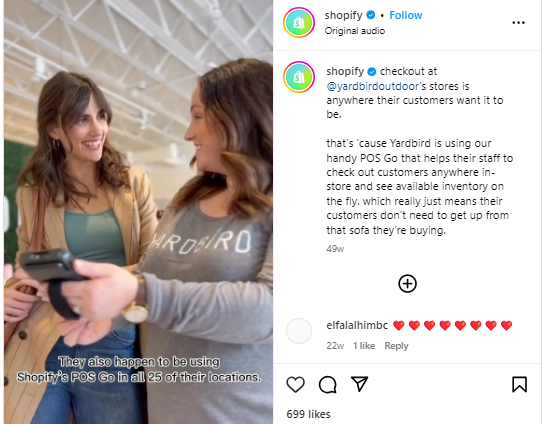543x424 pixels.
Task: Open the three-dot more options menu
Action: (518, 23)
